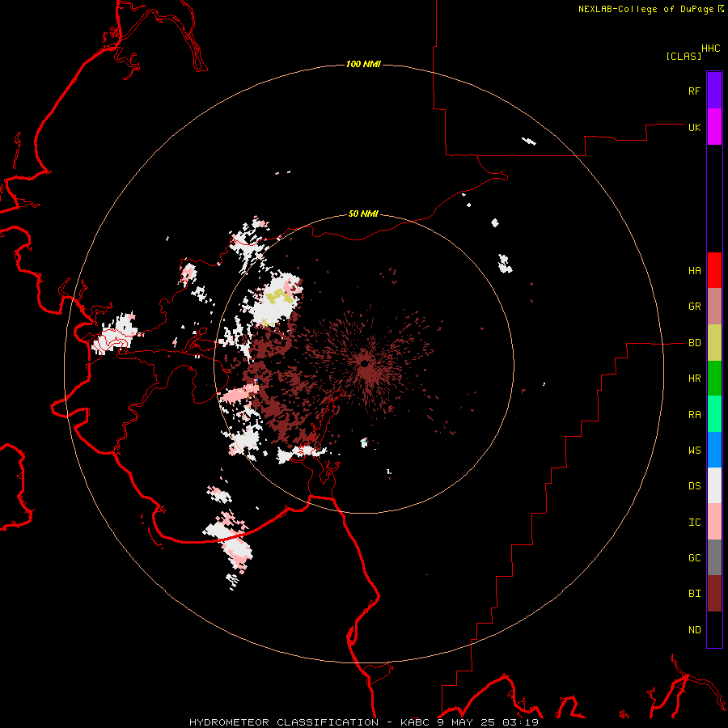Click the IC pink legend swatch
The width and height of the screenshot is (728, 728).
(x=714, y=522)
